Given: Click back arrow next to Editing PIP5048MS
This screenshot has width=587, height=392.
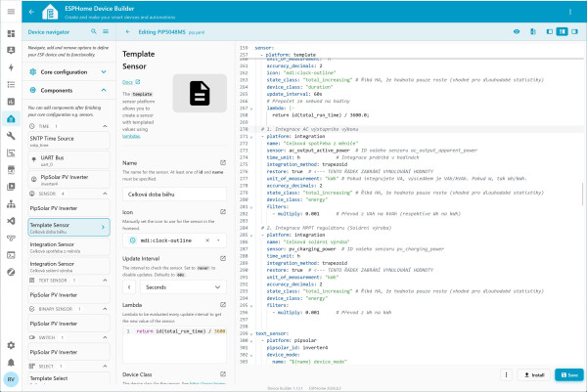Looking at the screenshot, I should [x=128, y=32].
